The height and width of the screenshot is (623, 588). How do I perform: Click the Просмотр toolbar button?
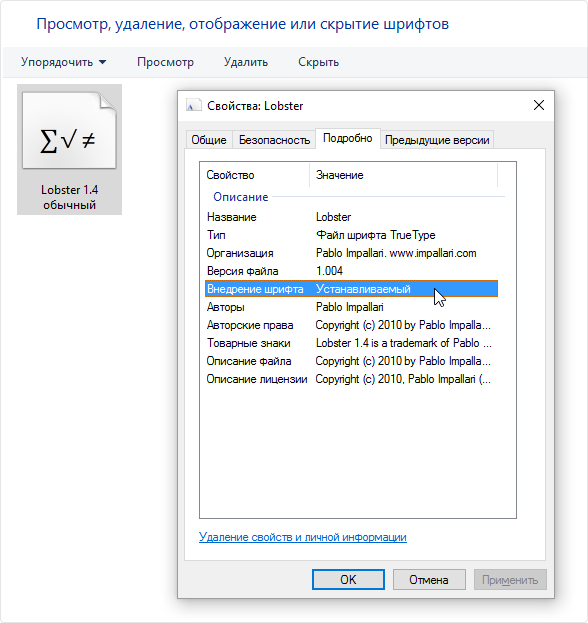(x=165, y=62)
